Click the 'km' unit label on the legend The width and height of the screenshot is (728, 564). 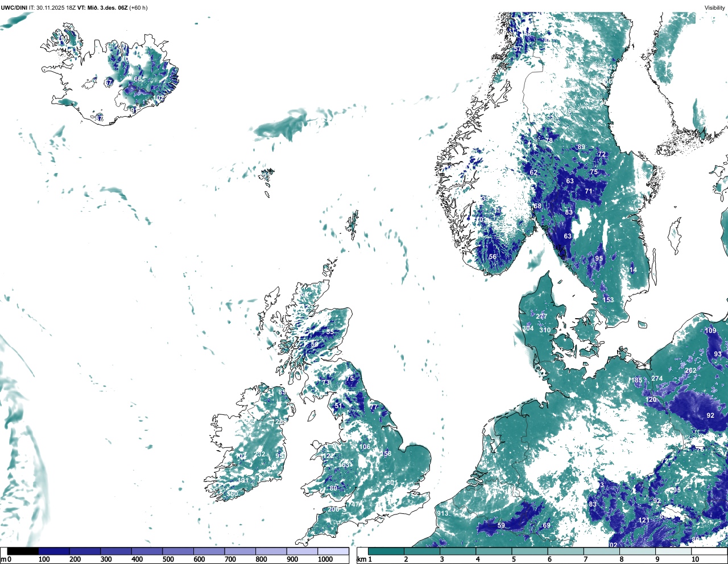(361, 559)
